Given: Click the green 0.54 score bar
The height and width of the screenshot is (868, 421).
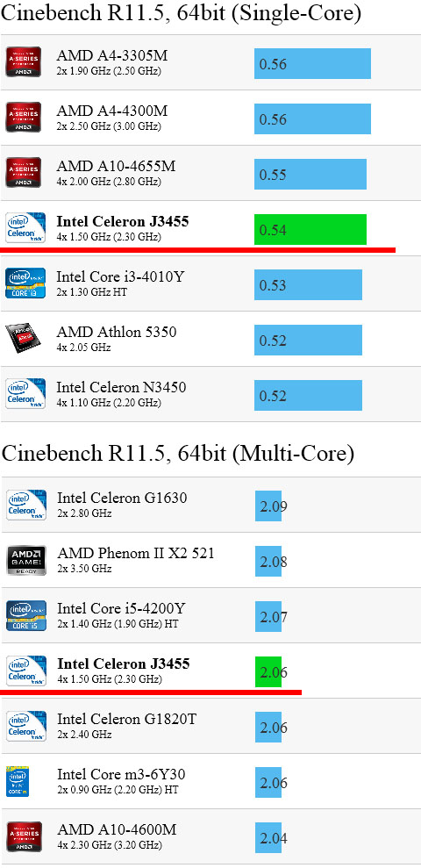Looking at the screenshot, I should (310, 229).
